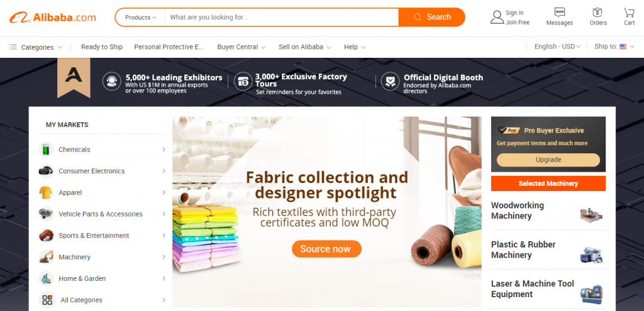Open the Ready to Ship menu item
Viewport: 644px width, 311px height.
click(x=102, y=46)
